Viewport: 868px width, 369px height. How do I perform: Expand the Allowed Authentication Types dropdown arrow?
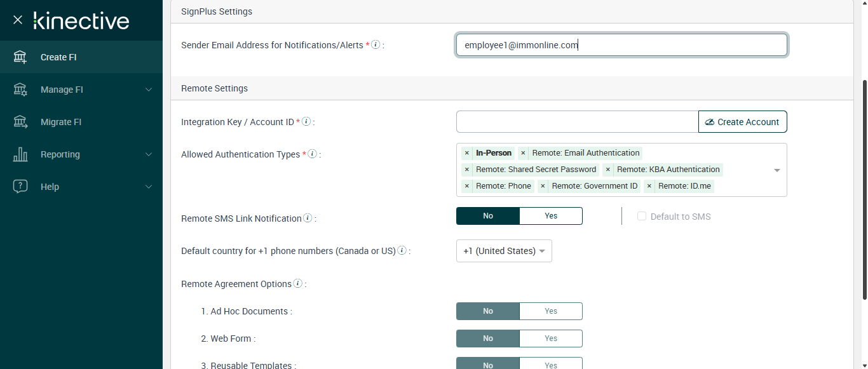(776, 170)
